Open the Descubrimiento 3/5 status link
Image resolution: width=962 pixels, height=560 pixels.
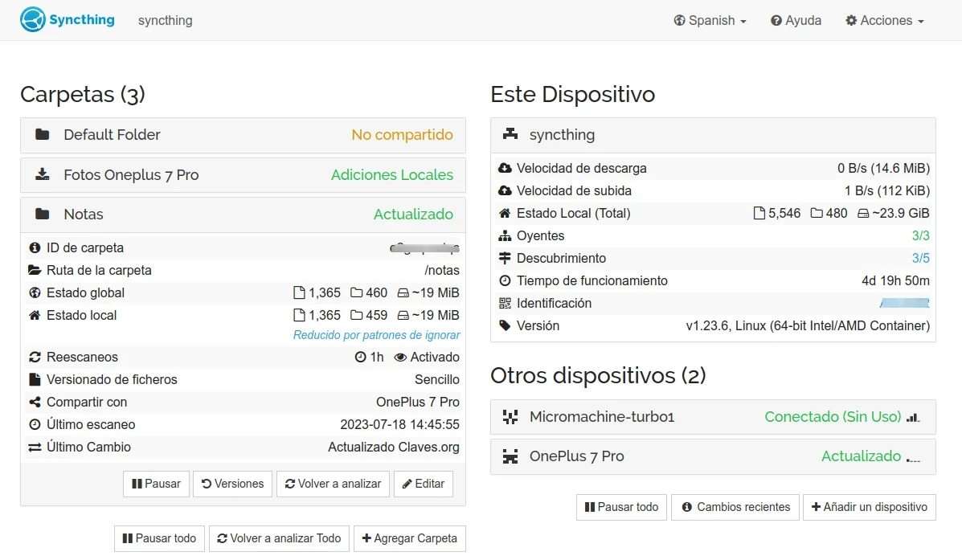click(x=920, y=258)
